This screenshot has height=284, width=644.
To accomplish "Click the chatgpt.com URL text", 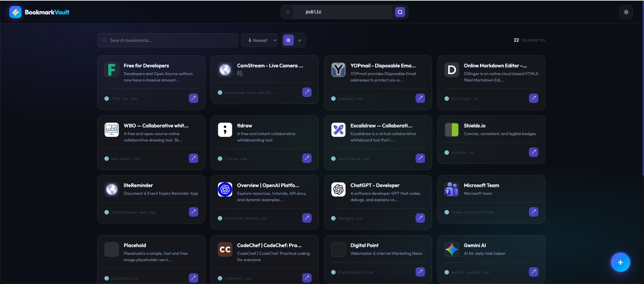I will pyautogui.click(x=350, y=218).
